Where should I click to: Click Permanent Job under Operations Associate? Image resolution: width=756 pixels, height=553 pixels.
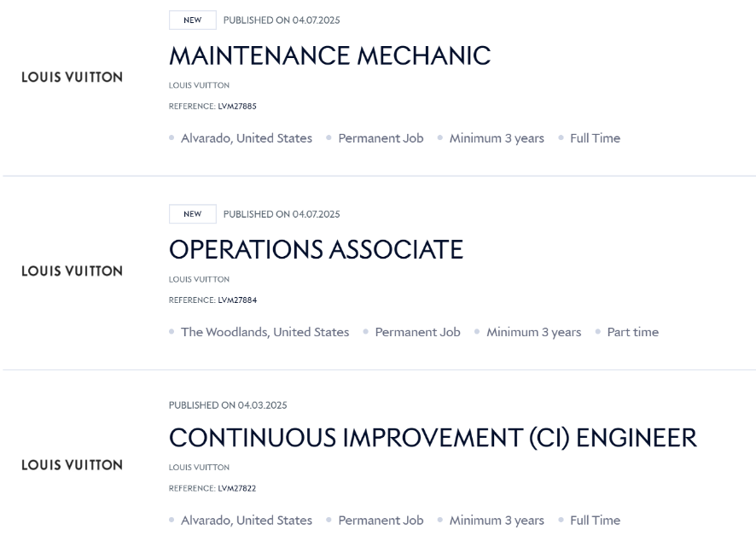point(417,332)
